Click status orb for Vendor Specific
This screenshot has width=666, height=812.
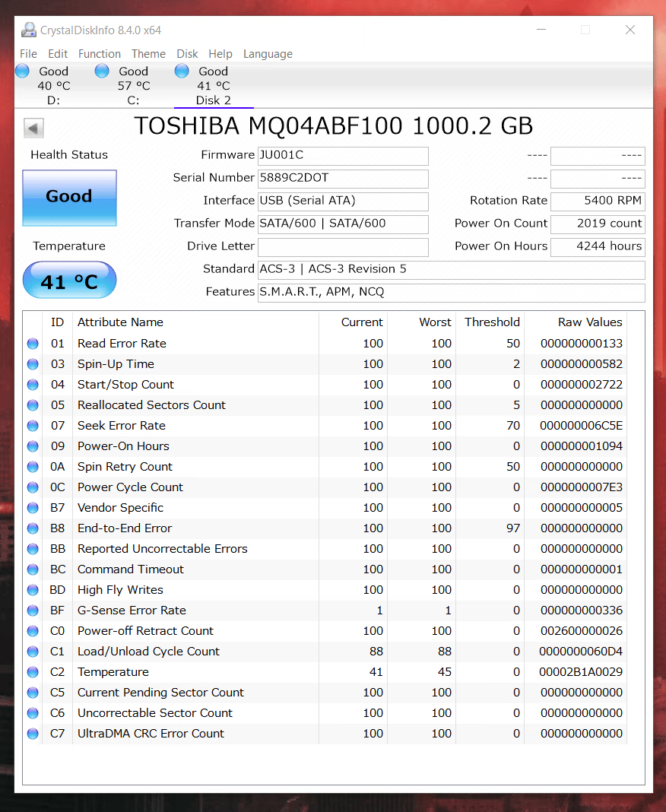33,508
